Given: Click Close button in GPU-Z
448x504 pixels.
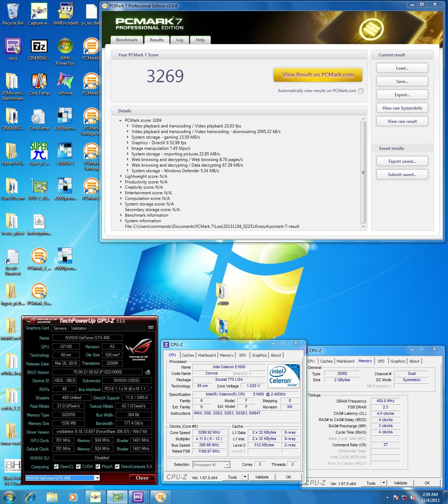Looking at the screenshot, I should pos(142,478).
